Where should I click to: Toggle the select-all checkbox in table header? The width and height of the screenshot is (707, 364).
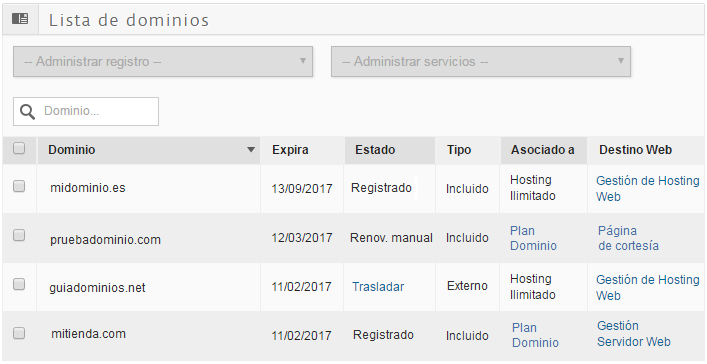point(19,148)
